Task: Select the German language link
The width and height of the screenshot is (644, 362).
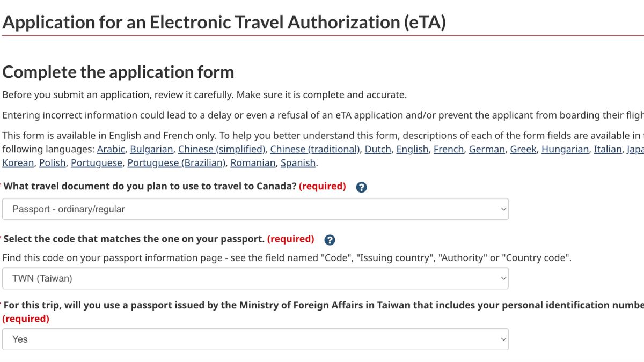Action: [487, 150]
